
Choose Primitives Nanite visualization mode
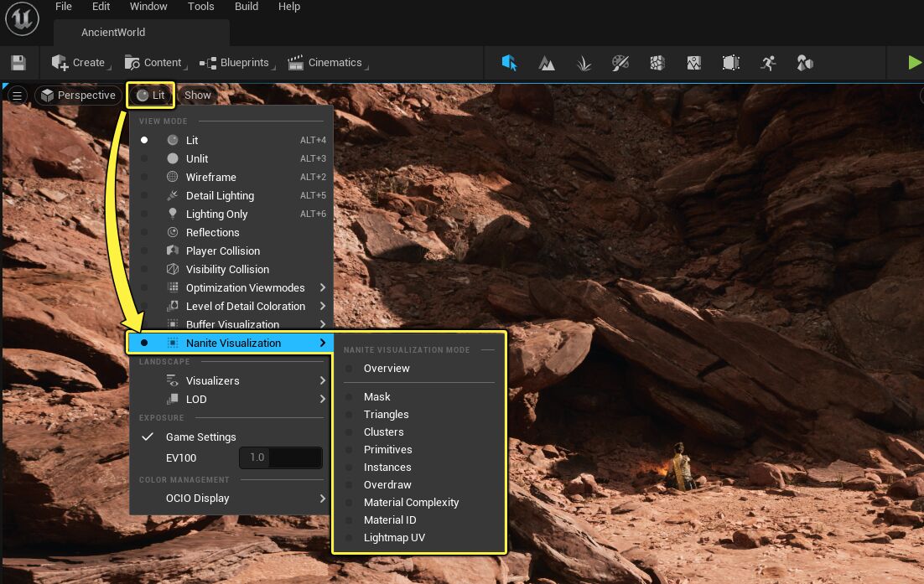[x=387, y=450]
